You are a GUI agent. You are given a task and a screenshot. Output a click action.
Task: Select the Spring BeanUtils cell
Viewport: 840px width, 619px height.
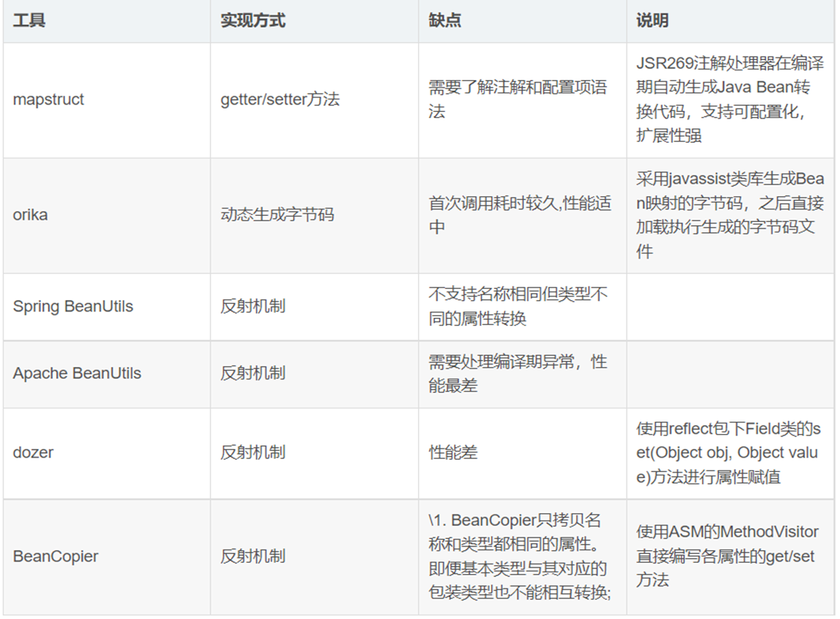pyautogui.click(x=107, y=306)
